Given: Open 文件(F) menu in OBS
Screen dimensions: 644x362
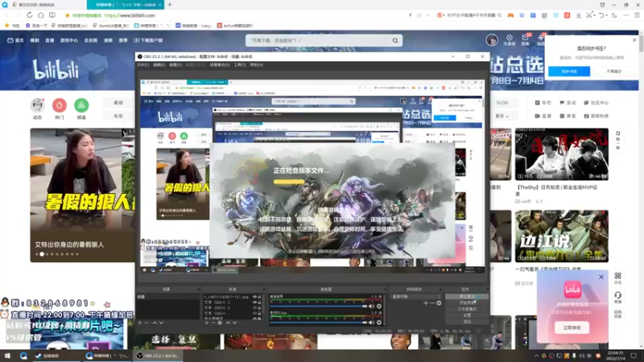Looking at the screenshot, I should [143, 65].
